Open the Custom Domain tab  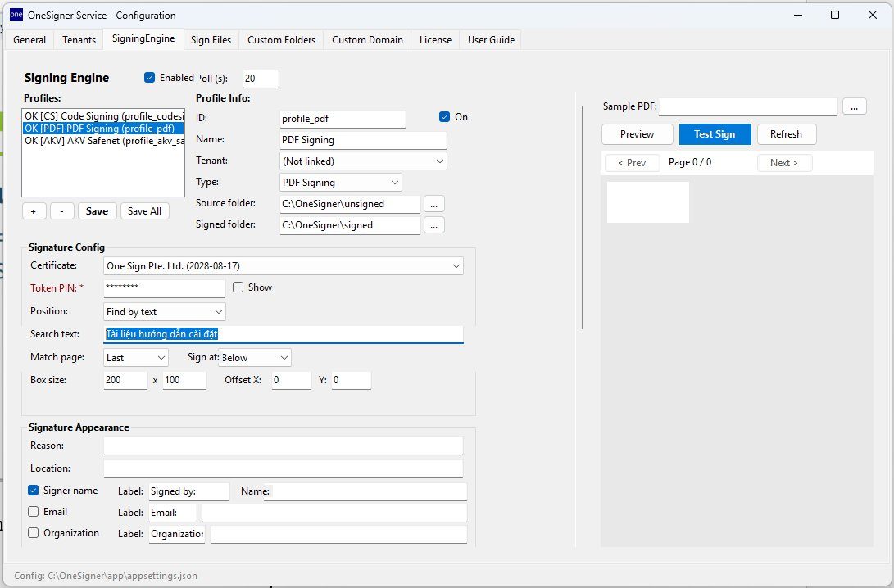(x=367, y=40)
